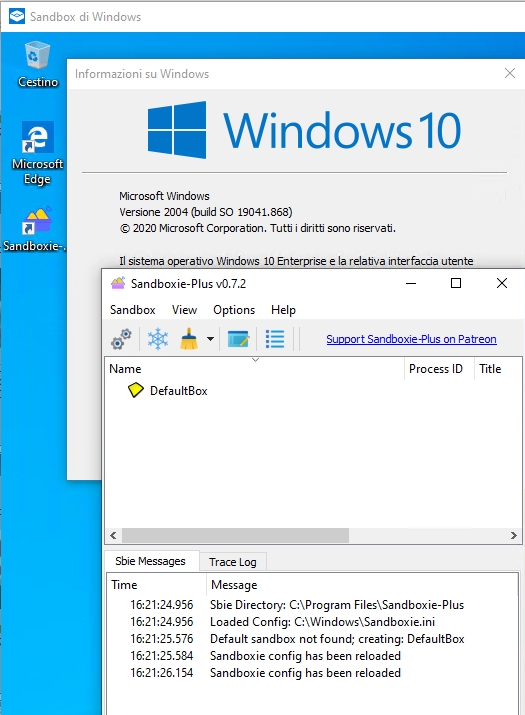Image resolution: width=525 pixels, height=715 pixels.
Task: Expand the broom cleanup dropdown arrow
Action: click(210, 339)
